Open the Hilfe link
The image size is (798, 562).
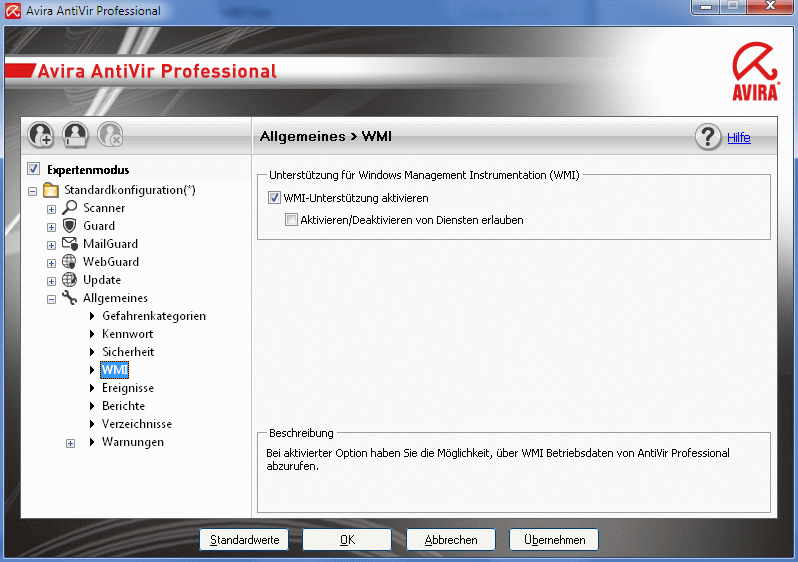click(738, 138)
